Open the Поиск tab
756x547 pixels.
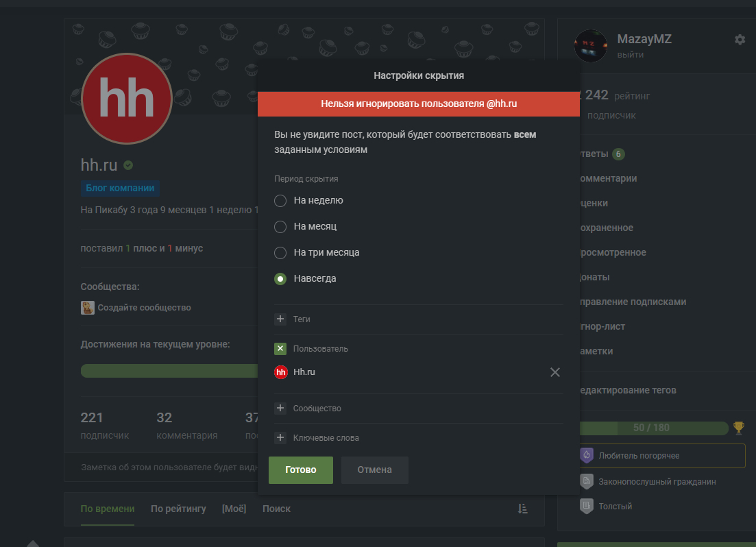click(276, 509)
